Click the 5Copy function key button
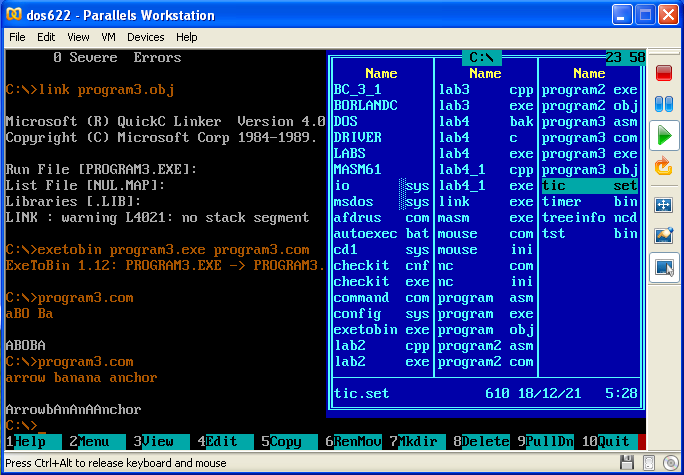The width and height of the screenshot is (684, 475). pyautogui.click(x=289, y=442)
